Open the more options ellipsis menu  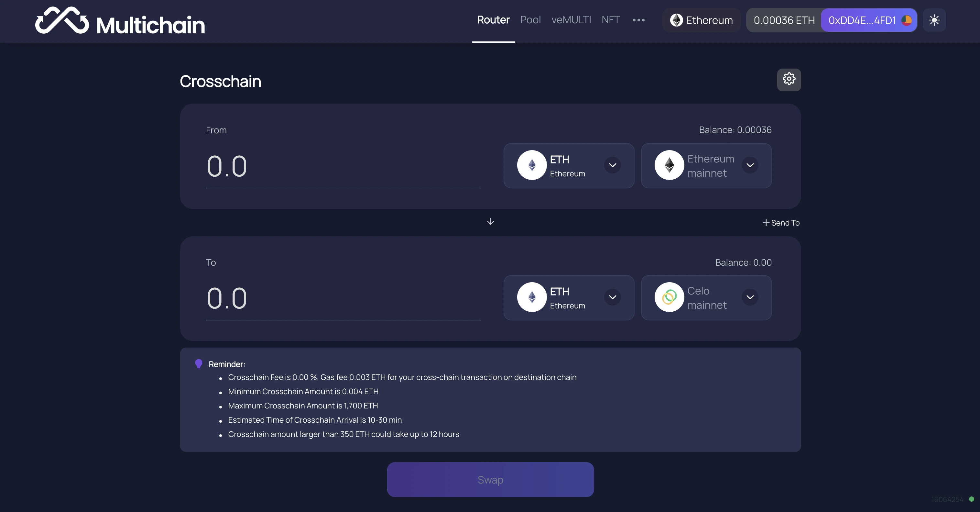(638, 20)
